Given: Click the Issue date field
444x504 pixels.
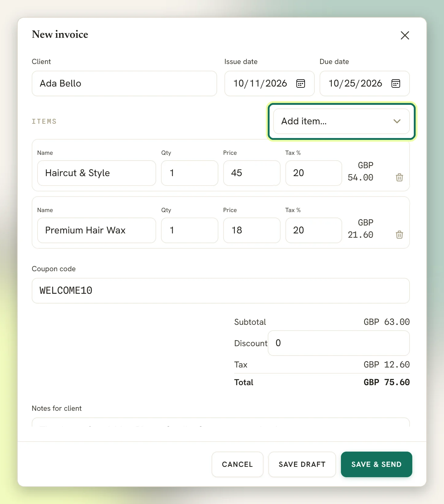Looking at the screenshot, I should tap(269, 83).
